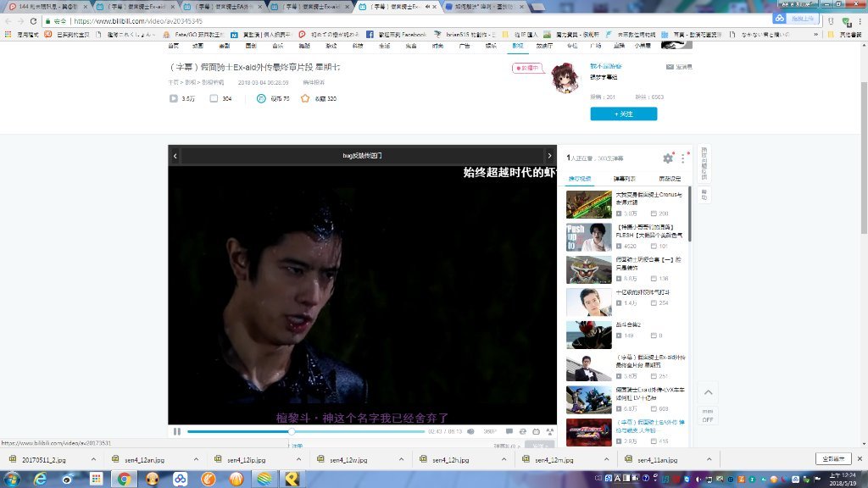This screenshot has height=488, width=868.
Task: Send a message to the uploader envelope icon
Action: tap(670, 67)
